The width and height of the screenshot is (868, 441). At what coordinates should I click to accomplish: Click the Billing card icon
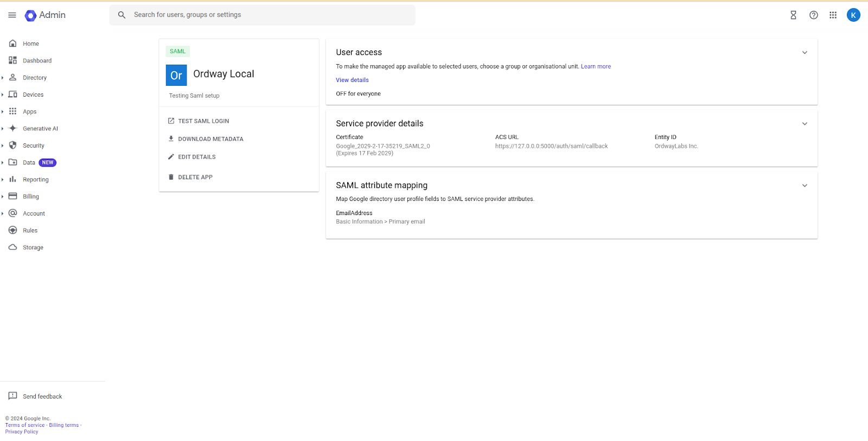point(12,196)
